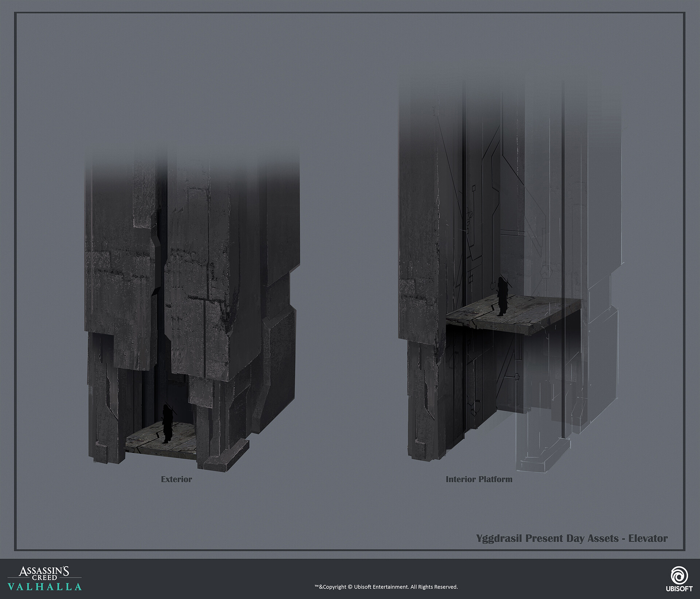Image resolution: width=700 pixels, height=599 pixels.
Task: Click the "Exterior" caption text
Action: [176, 479]
